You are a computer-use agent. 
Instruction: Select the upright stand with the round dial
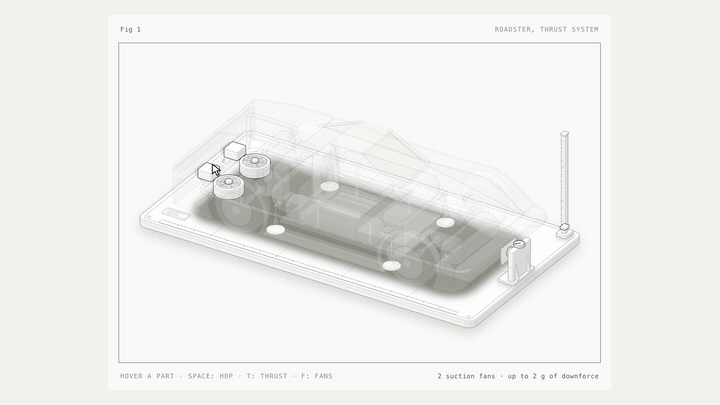click(517, 262)
